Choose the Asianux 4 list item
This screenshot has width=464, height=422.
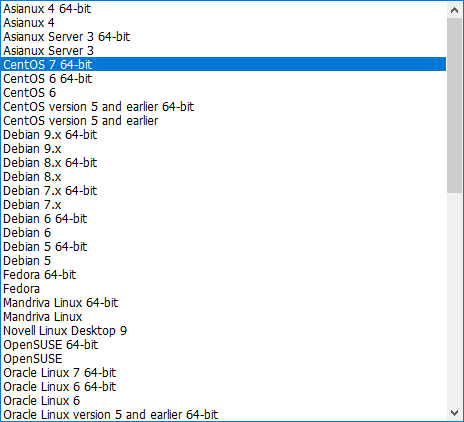pyautogui.click(x=223, y=23)
